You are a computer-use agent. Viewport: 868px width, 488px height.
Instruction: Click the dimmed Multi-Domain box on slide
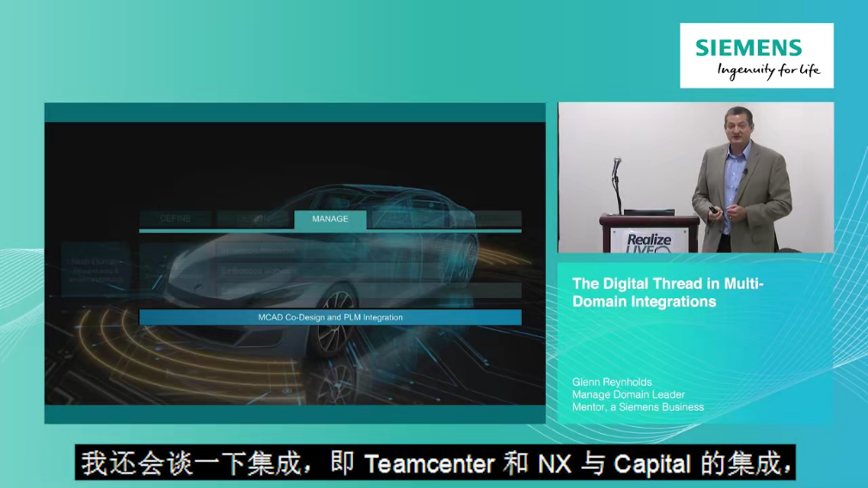(95, 269)
